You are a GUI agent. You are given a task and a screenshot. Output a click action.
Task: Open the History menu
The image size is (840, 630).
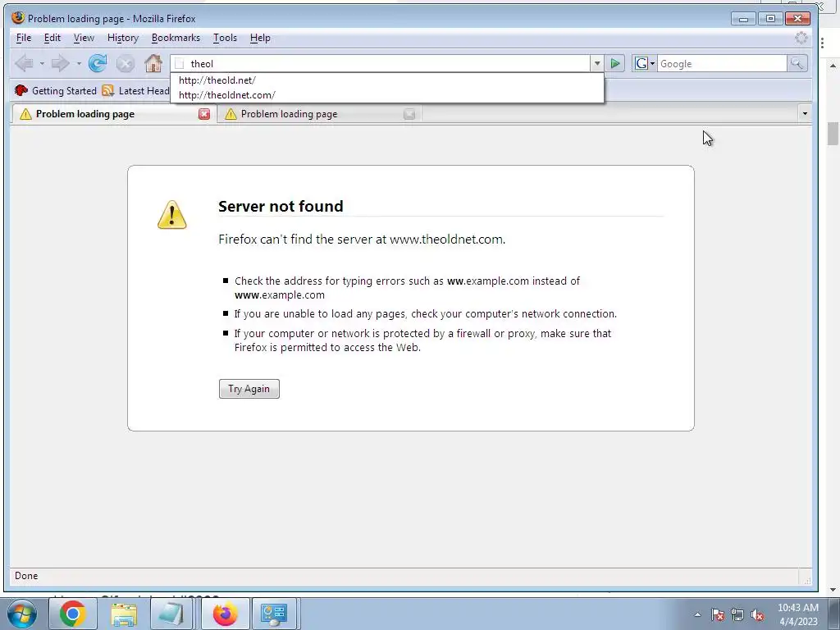[x=123, y=38]
